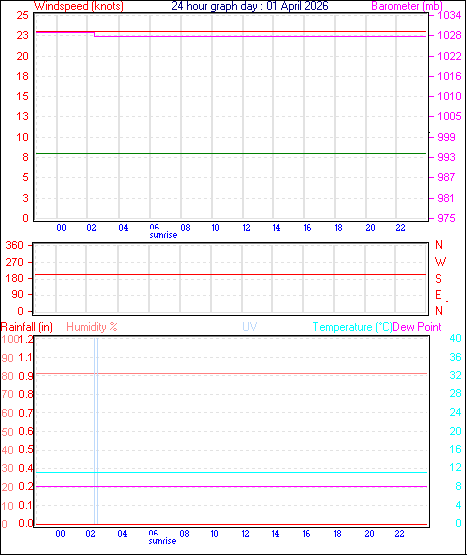This screenshot has height=559, width=467.
Task: Click the 1.1 rainfall axis value
Action: (x=26, y=357)
